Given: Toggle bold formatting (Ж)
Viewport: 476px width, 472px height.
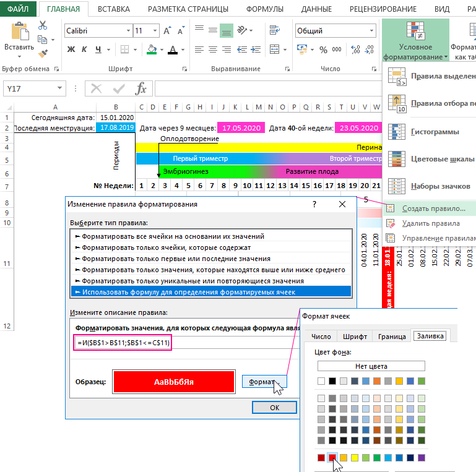Looking at the screenshot, I should coord(71,49).
